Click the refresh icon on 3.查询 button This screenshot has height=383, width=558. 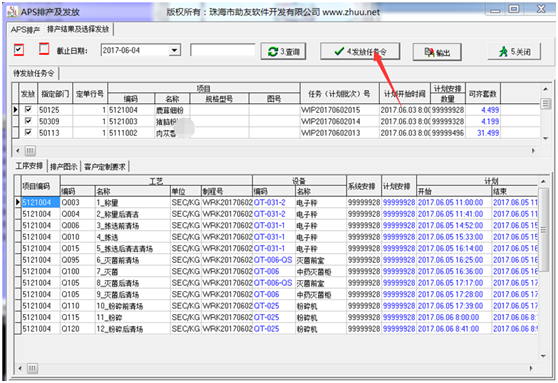273,52
